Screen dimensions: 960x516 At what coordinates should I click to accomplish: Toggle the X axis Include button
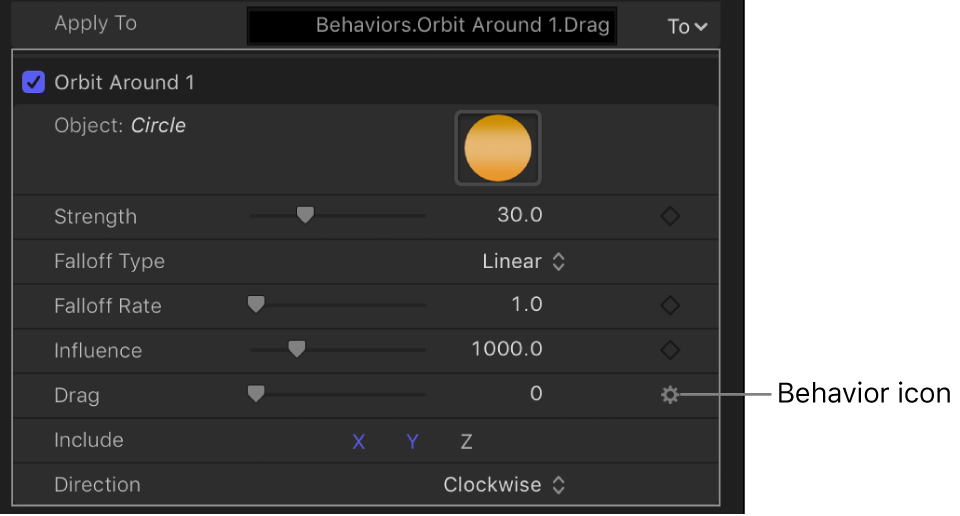359,441
